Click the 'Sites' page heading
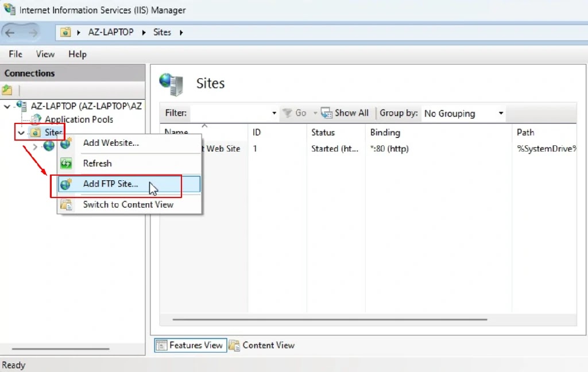Screen dimensions: 588x372 pos(210,83)
